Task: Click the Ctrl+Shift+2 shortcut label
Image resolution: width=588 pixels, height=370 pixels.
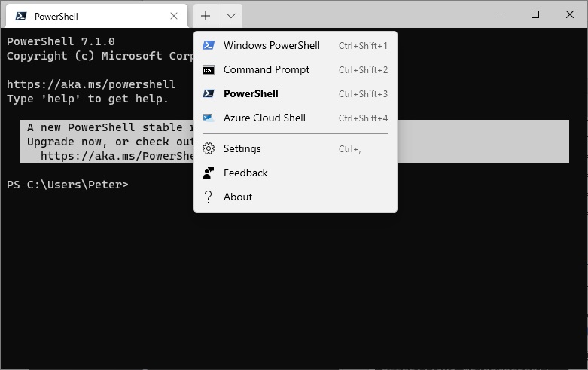Action: [x=363, y=70]
